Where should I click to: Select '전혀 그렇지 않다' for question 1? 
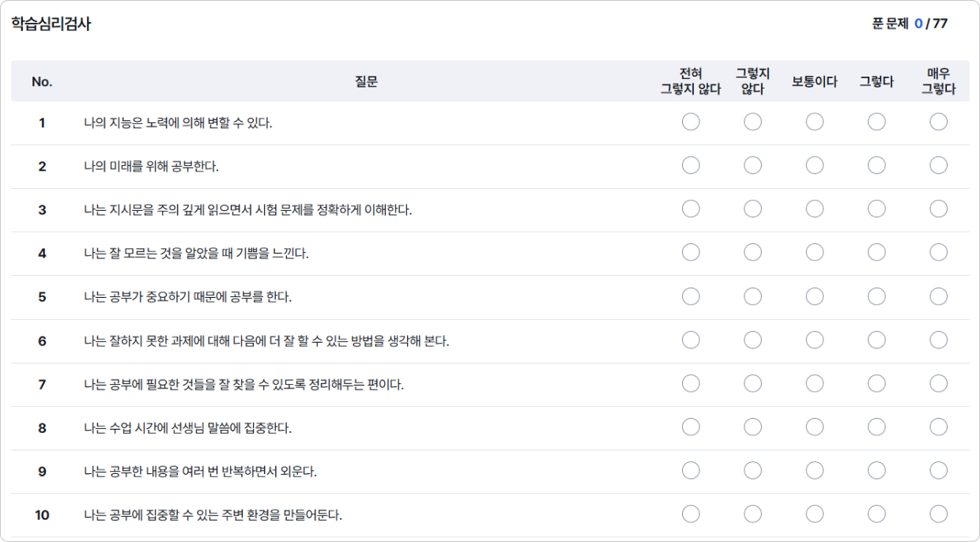pyautogui.click(x=691, y=122)
